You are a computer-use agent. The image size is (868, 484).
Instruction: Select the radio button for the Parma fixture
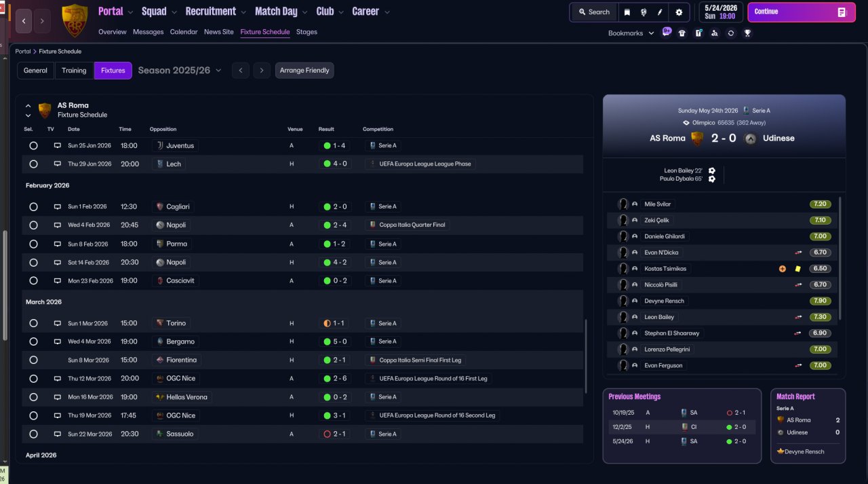(33, 244)
